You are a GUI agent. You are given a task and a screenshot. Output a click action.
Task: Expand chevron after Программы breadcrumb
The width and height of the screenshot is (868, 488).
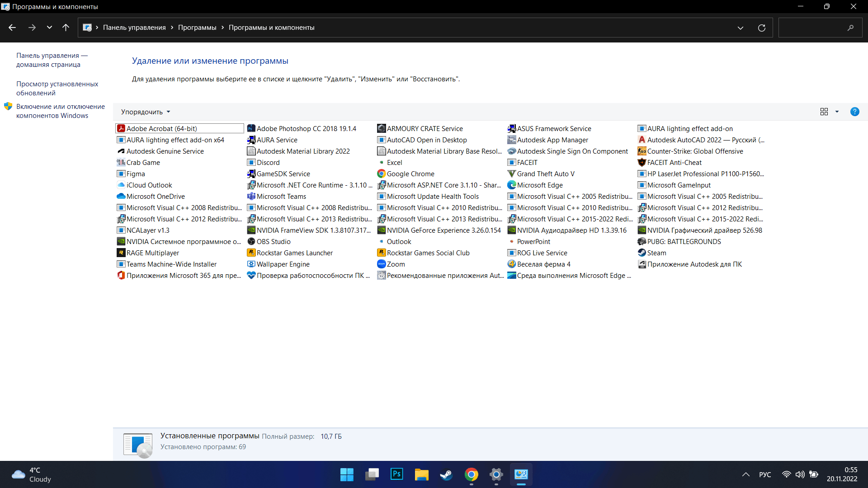[222, 28]
